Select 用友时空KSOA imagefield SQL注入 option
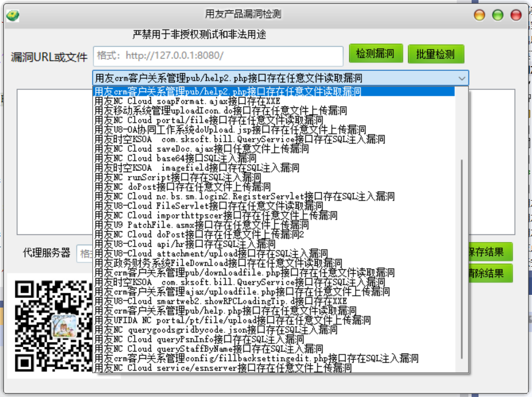This screenshot has height=397, width=532. coord(274,168)
